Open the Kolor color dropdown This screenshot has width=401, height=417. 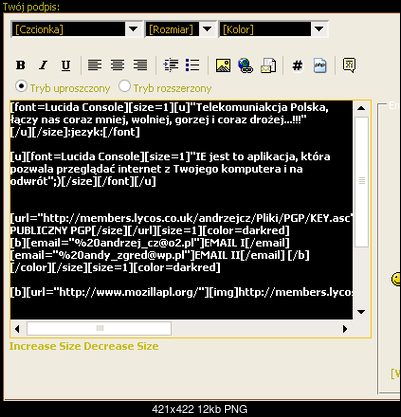click(273, 29)
